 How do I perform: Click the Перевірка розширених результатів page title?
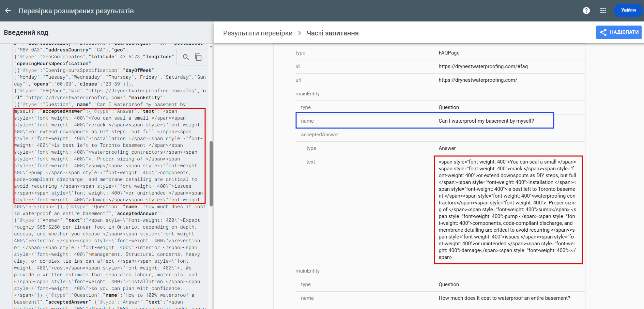(76, 11)
